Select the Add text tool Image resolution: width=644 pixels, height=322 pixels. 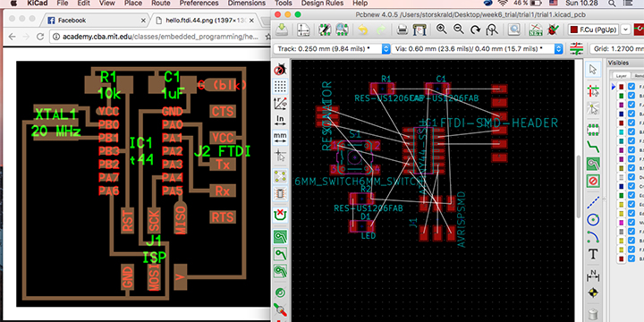(593, 254)
